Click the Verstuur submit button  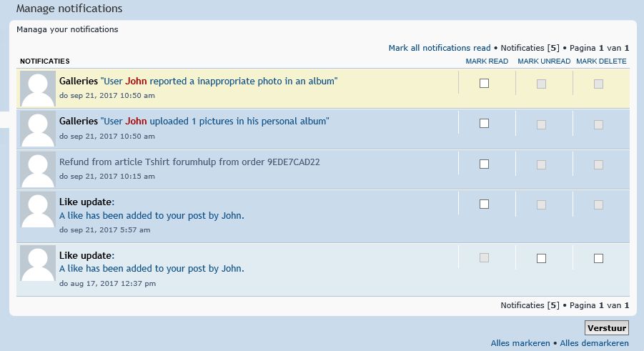coord(607,328)
